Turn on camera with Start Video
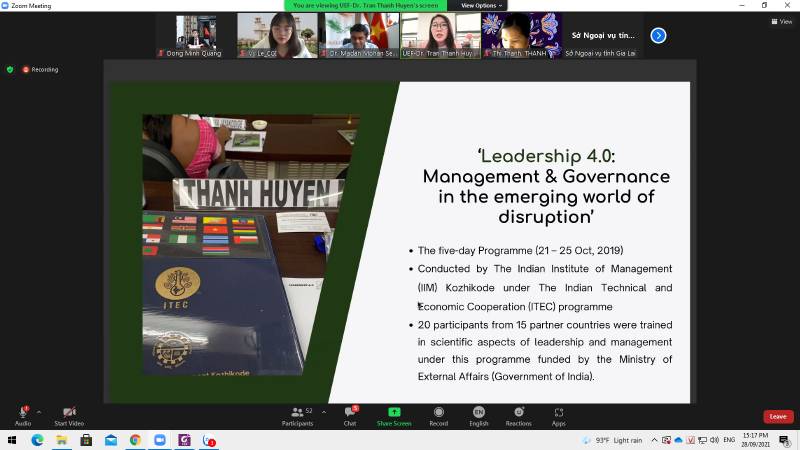Image resolution: width=800 pixels, height=450 pixels. coord(68,415)
